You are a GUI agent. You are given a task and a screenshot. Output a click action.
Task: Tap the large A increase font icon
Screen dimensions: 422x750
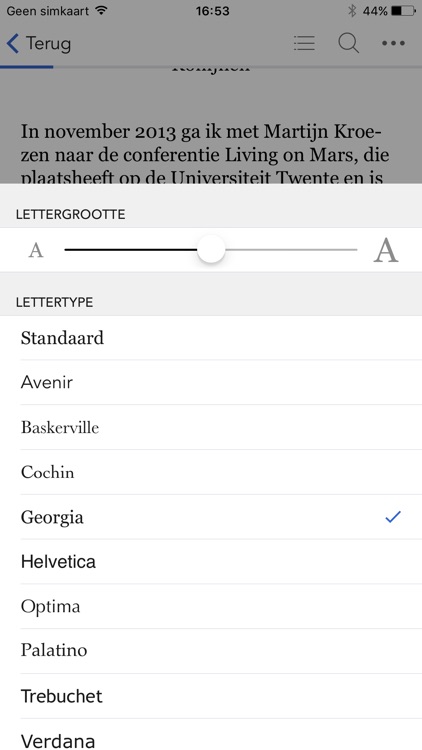(x=386, y=250)
